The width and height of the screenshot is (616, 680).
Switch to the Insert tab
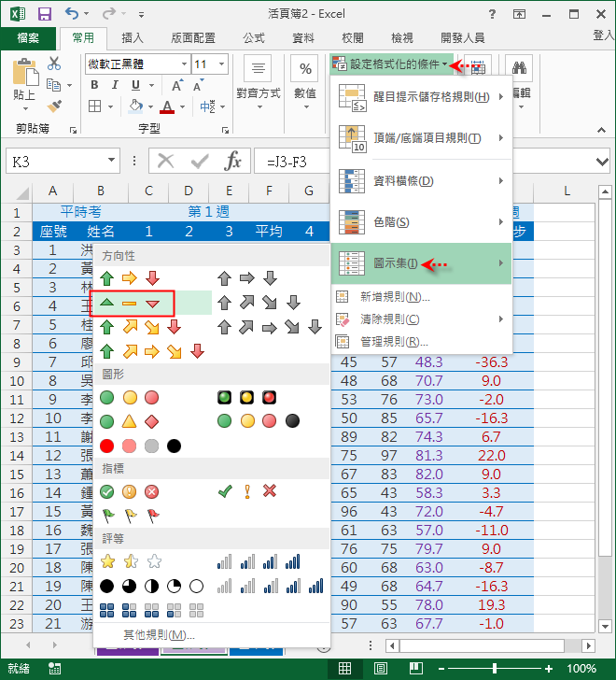coord(133,38)
